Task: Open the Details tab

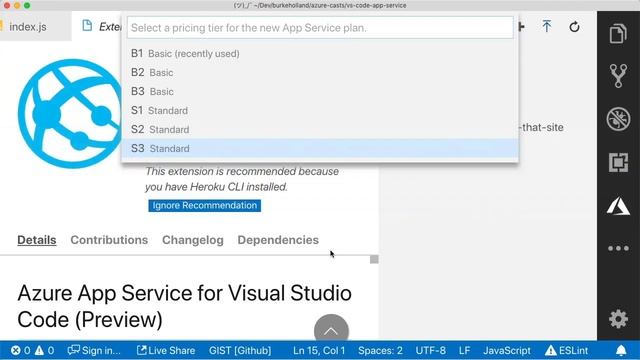Action: 37,240
